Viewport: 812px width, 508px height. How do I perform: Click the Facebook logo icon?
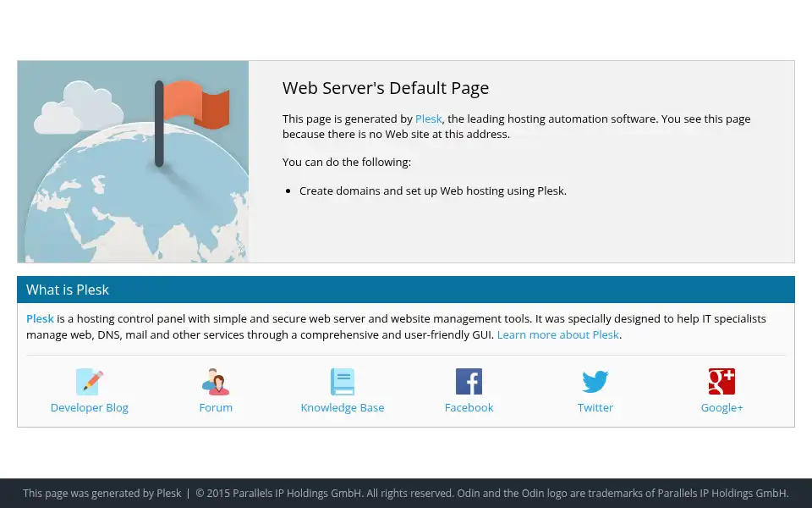(469, 382)
